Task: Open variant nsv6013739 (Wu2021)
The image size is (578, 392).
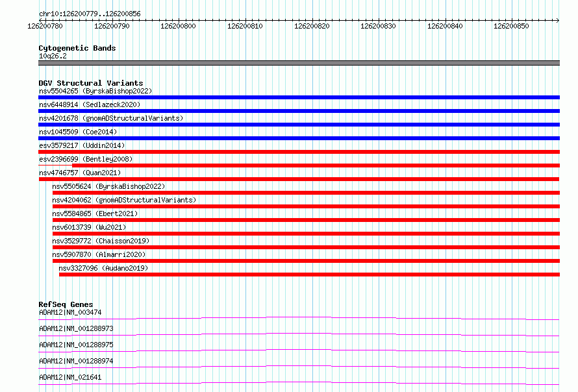Action: click(x=89, y=227)
